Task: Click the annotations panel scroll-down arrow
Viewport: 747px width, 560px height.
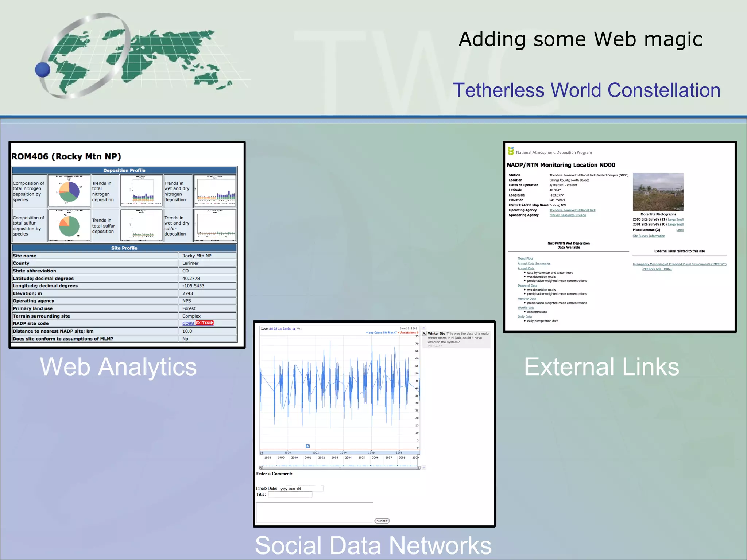Action: point(424,468)
